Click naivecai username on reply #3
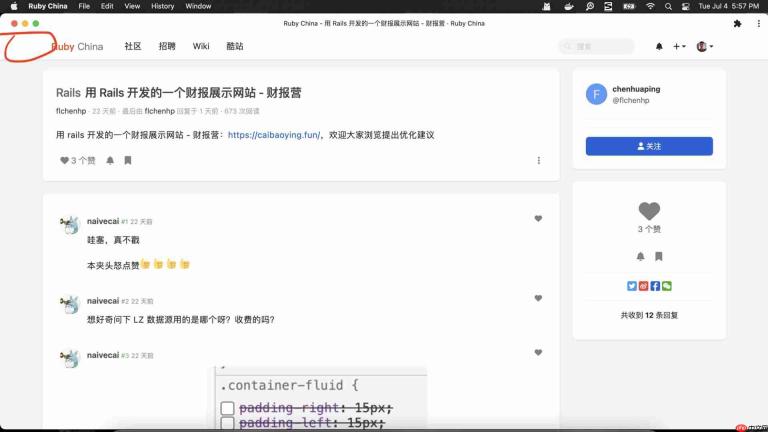The height and width of the screenshot is (432, 768). point(103,355)
